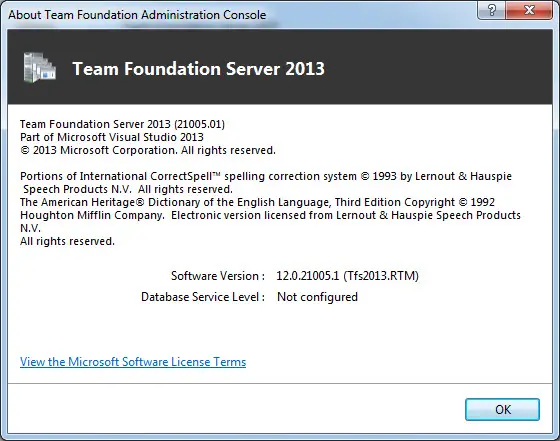Click the OK button

(502, 409)
